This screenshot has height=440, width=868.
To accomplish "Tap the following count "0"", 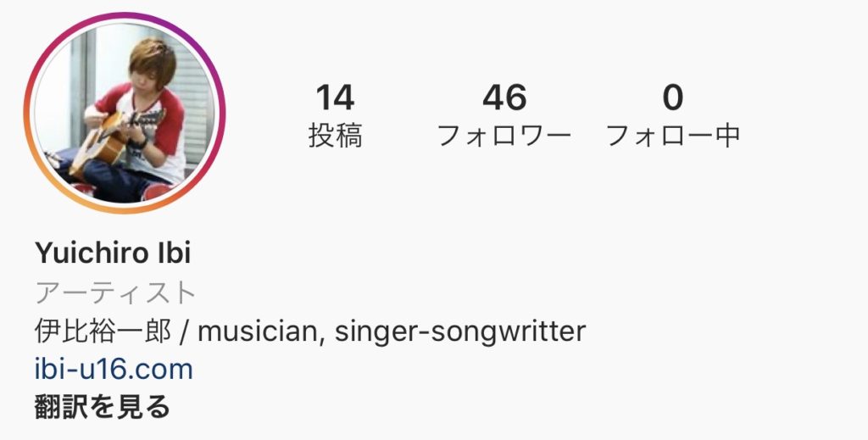I will 672,97.
